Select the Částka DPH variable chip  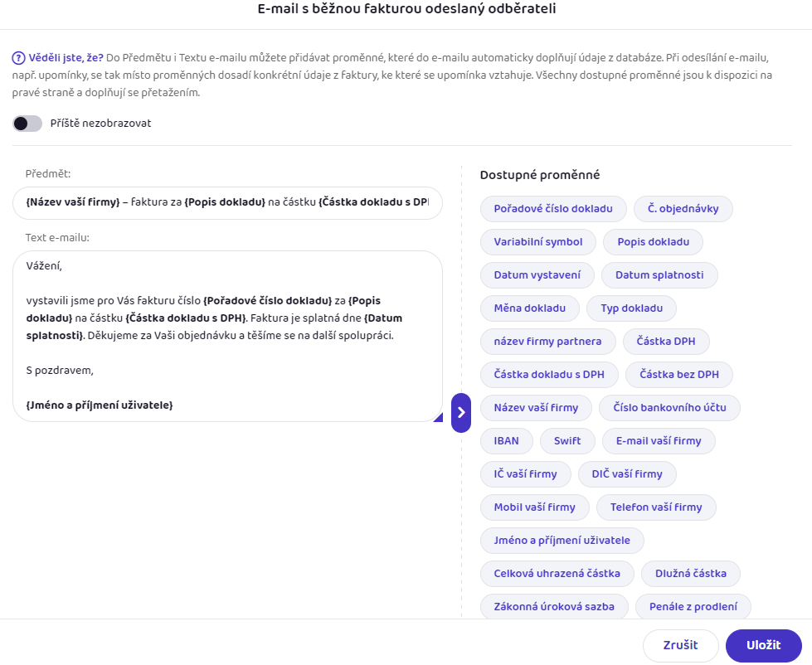(x=666, y=342)
